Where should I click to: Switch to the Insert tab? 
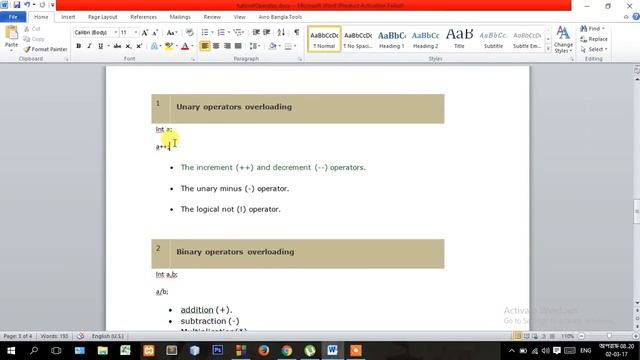[x=68, y=17]
